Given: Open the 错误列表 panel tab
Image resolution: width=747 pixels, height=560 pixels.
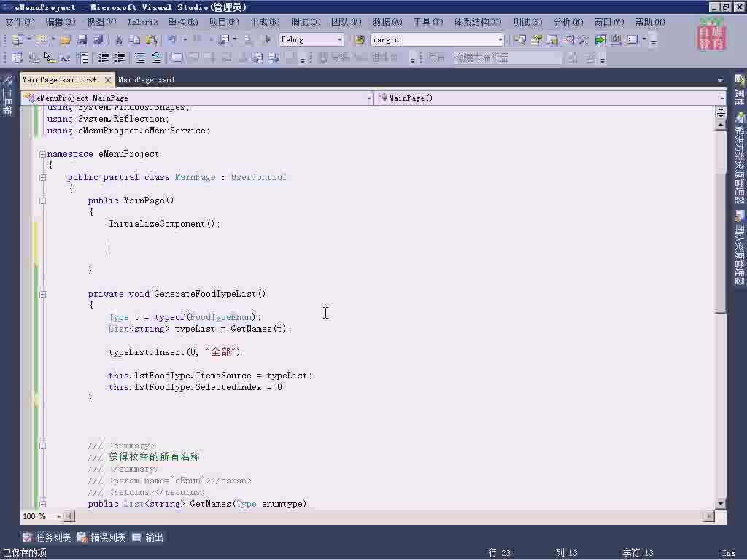Looking at the screenshot, I should pyautogui.click(x=101, y=537).
